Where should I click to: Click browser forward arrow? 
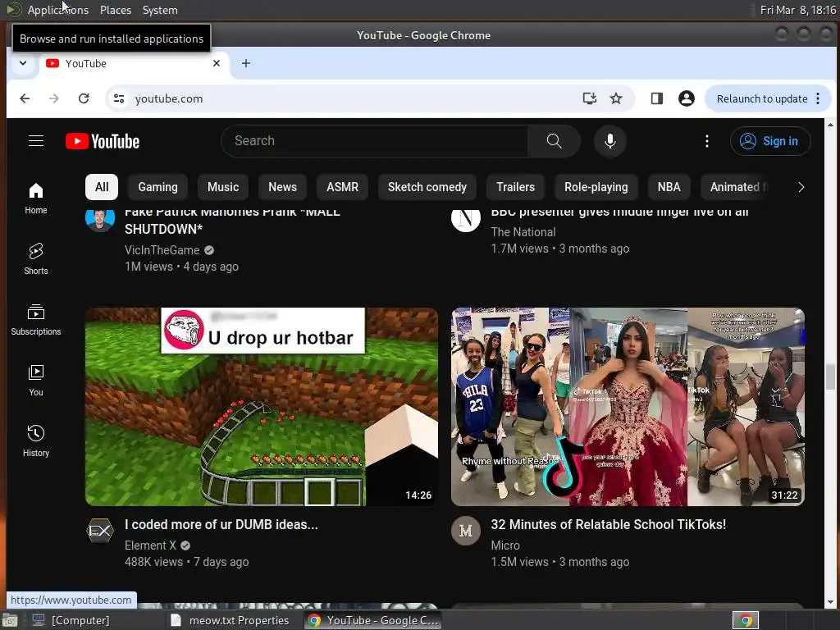pyautogui.click(x=53, y=98)
